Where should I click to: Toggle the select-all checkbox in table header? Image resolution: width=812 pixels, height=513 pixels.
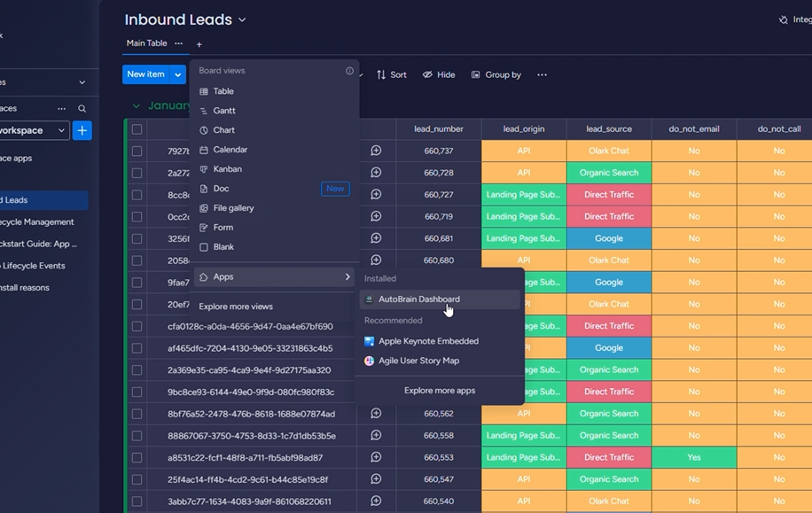pos(137,129)
